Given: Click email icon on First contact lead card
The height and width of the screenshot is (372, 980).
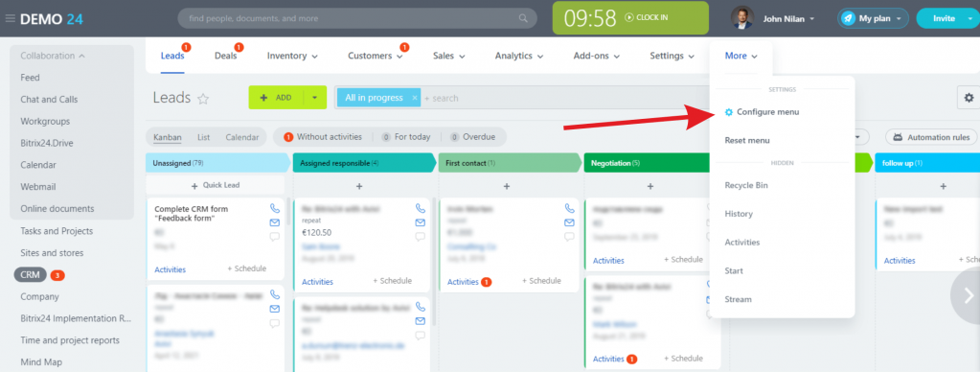Looking at the screenshot, I should pyautogui.click(x=569, y=222).
